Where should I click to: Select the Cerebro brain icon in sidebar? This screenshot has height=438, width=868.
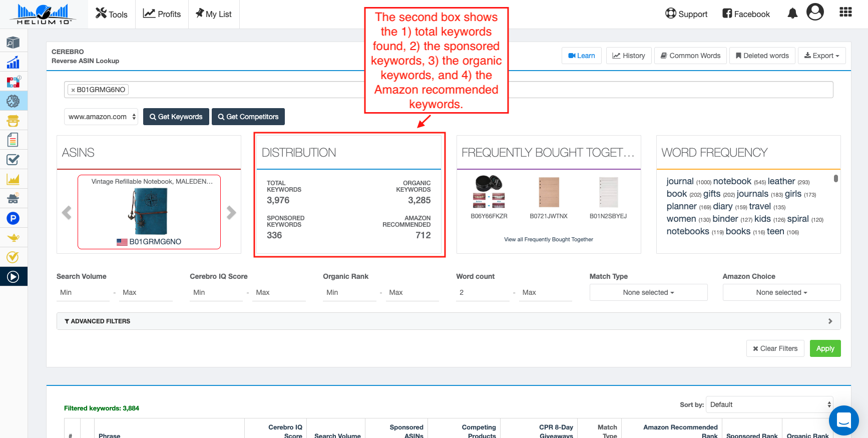click(13, 101)
